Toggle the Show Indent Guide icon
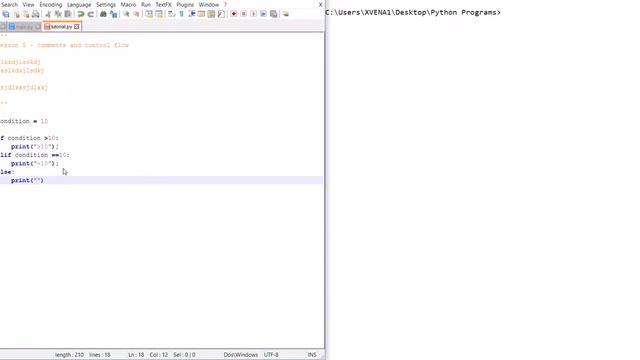 [x=191, y=14]
